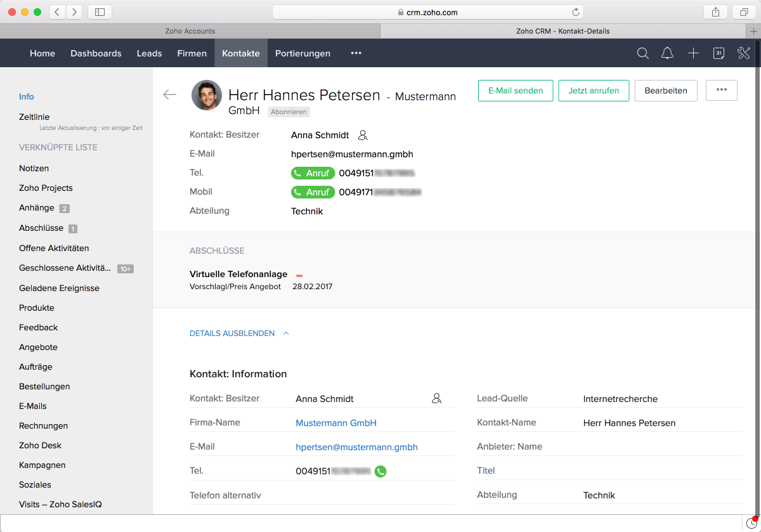Go to the Home tab
The width and height of the screenshot is (761, 532).
point(42,53)
